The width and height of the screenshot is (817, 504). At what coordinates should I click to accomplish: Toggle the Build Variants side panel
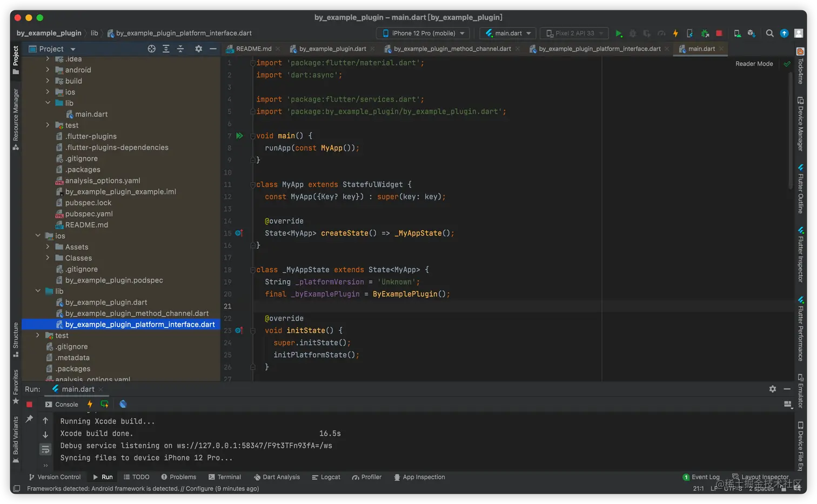pyautogui.click(x=16, y=439)
